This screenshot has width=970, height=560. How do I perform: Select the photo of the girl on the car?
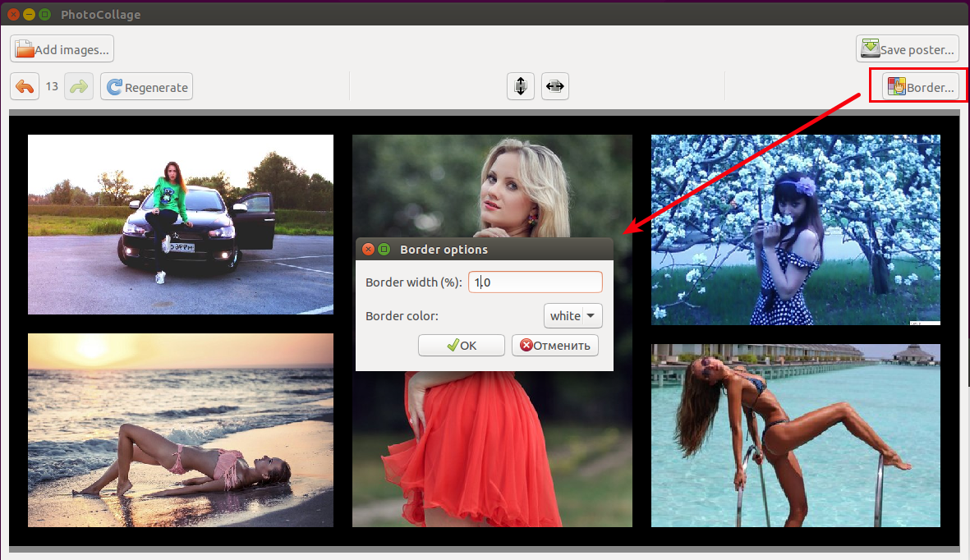pyautogui.click(x=181, y=225)
